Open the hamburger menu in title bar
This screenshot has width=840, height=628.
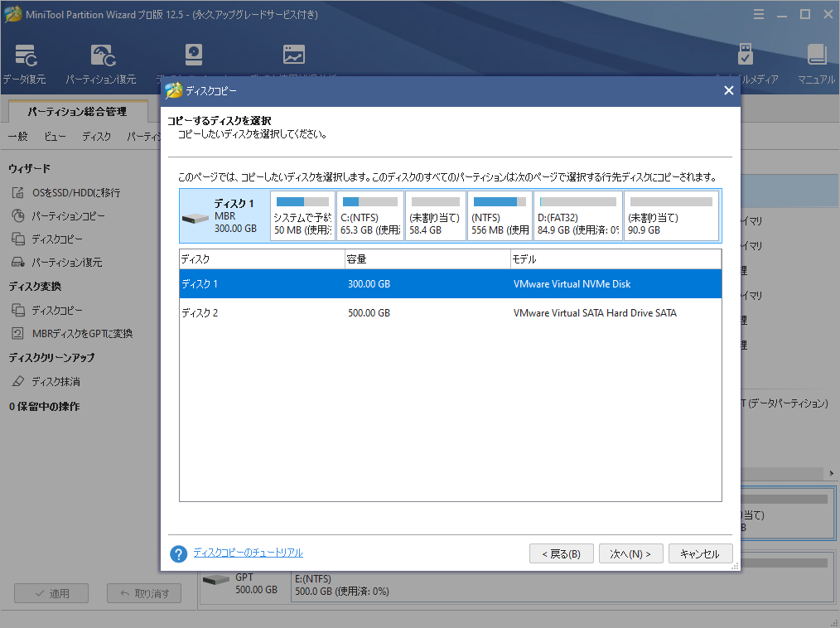click(x=759, y=14)
